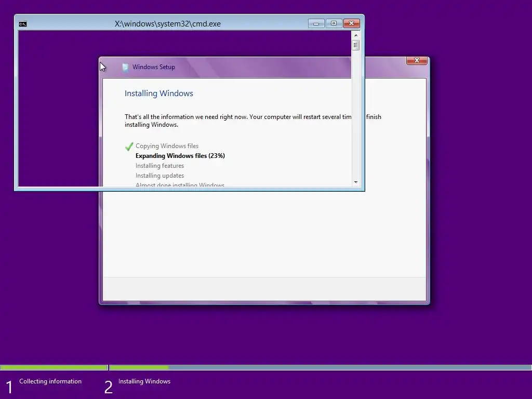
Task: Maximize the cmd.exe window
Action: pyautogui.click(x=334, y=23)
